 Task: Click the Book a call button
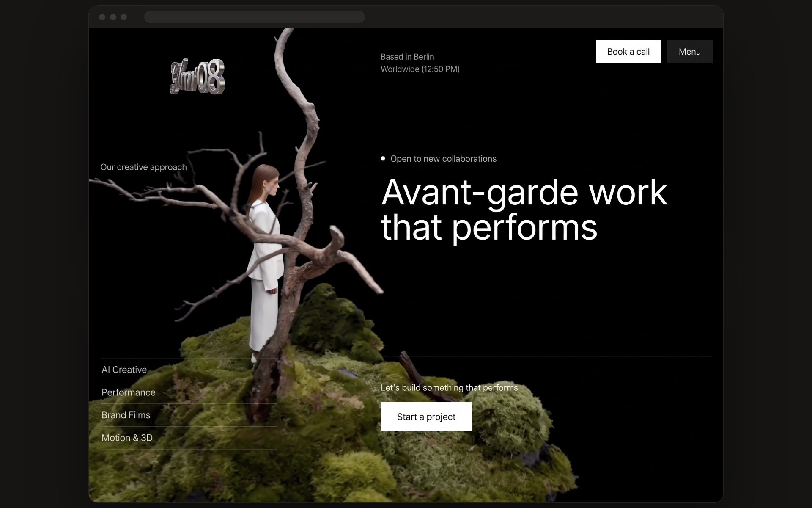628,52
